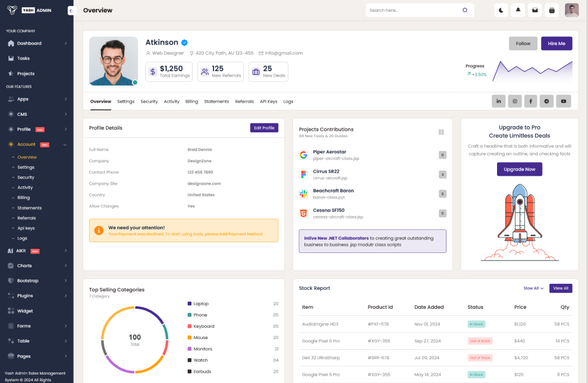Collapse the Account sidebar menu
Screen dimensions: 588x383
pyautogui.click(x=37, y=144)
